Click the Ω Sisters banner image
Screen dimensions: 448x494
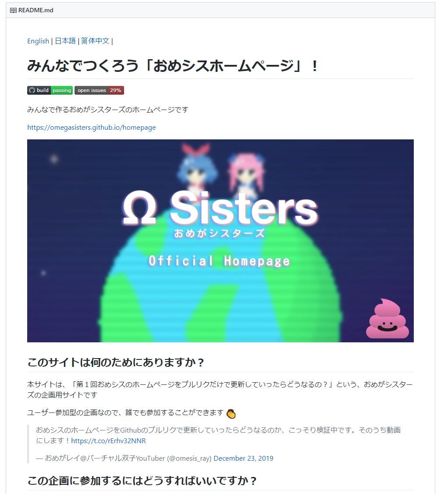pyautogui.click(x=220, y=241)
